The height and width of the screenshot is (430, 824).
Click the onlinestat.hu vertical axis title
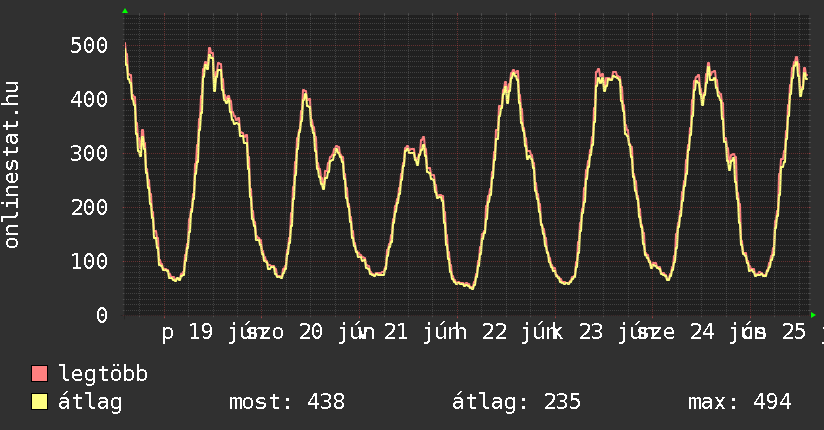click(11, 165)
